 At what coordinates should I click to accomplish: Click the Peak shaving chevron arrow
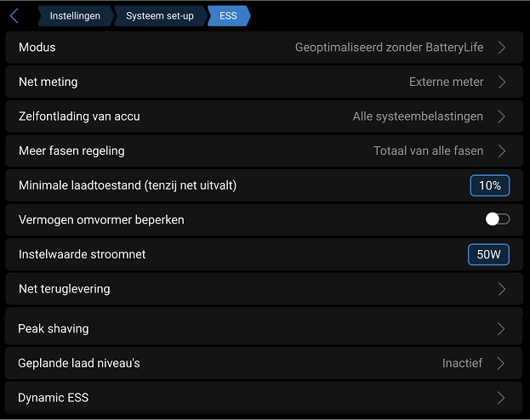[502, 329]
